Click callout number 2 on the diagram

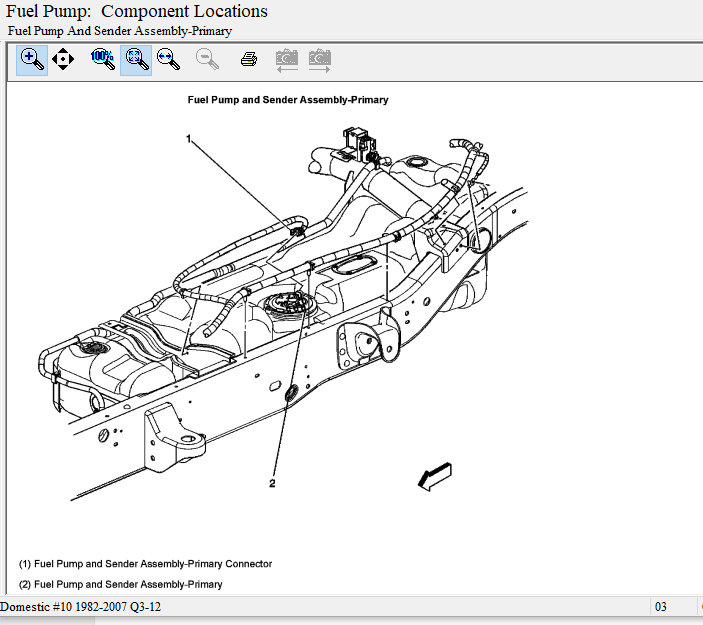272,483
